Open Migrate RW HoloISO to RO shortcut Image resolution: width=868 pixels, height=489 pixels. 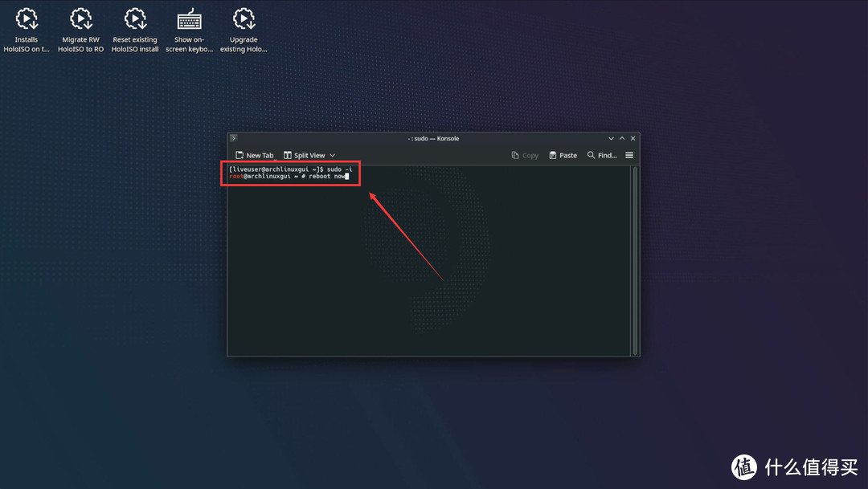(x=81, y=31)
